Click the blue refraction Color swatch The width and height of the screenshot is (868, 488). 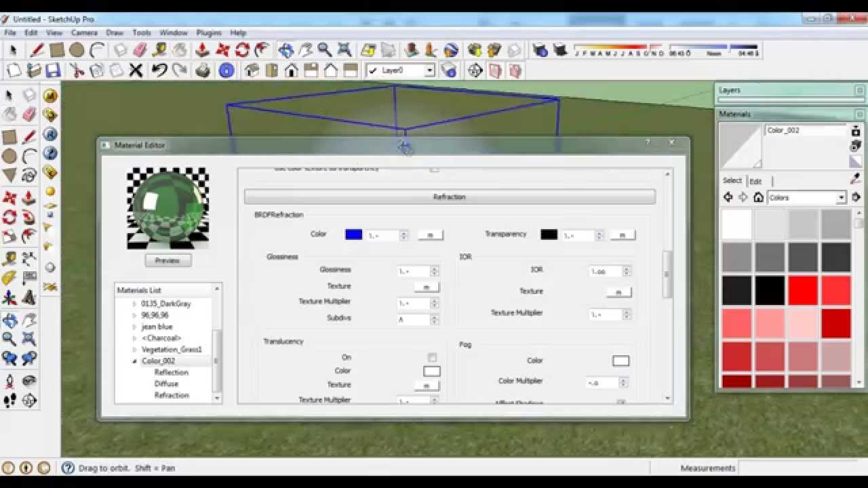[x=353, y=235]
